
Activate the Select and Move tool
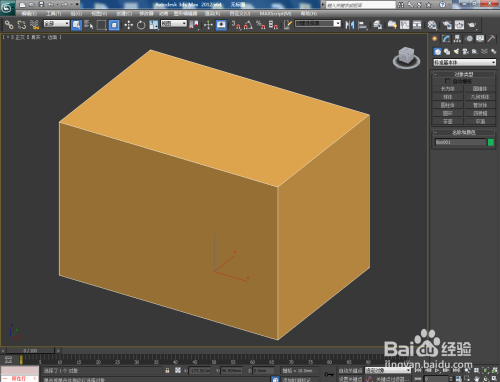click(x=128, y=25)
